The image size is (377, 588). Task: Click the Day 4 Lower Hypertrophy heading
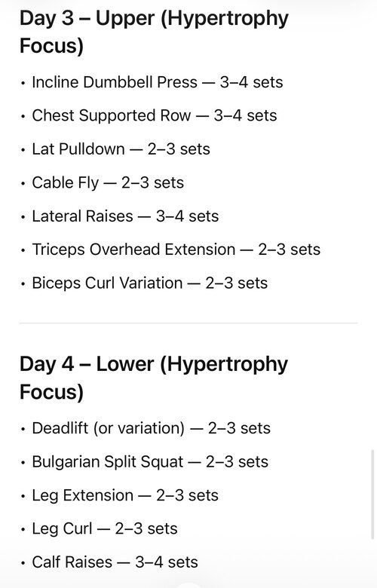pyautogui.click(x=154, y=378)
